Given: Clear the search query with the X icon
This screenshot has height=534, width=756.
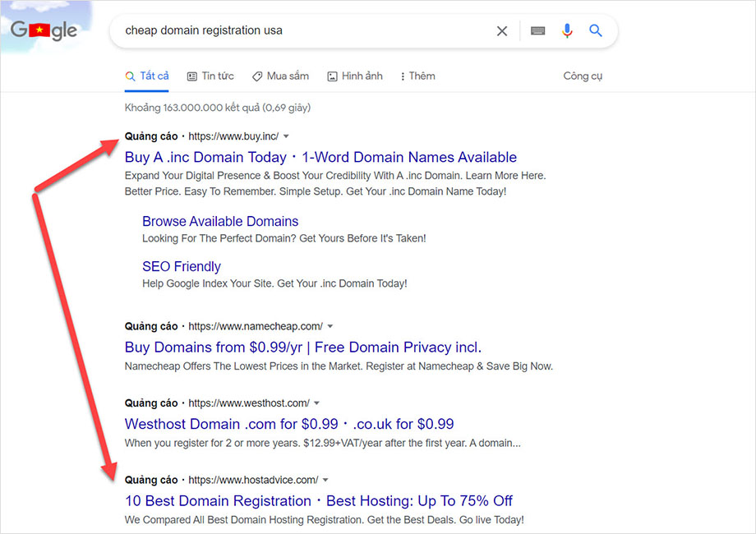Looking at the screenshot, I should [x=502, y=30].
